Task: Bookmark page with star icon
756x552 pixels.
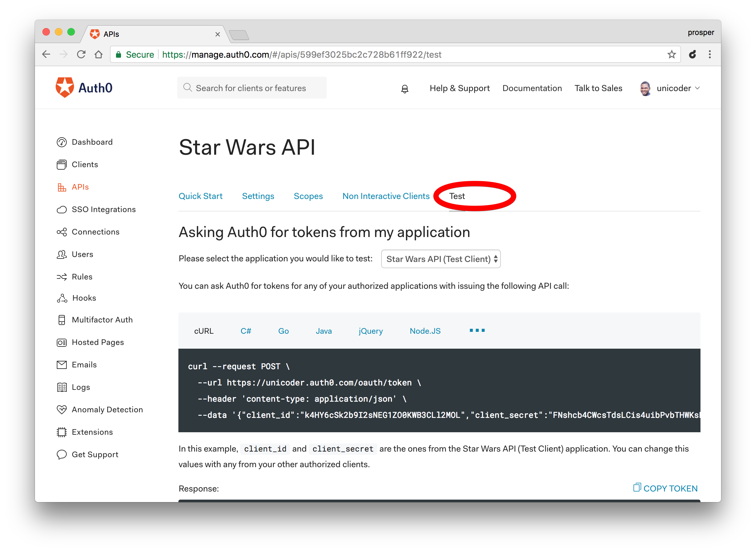Action: coord(671,55)
